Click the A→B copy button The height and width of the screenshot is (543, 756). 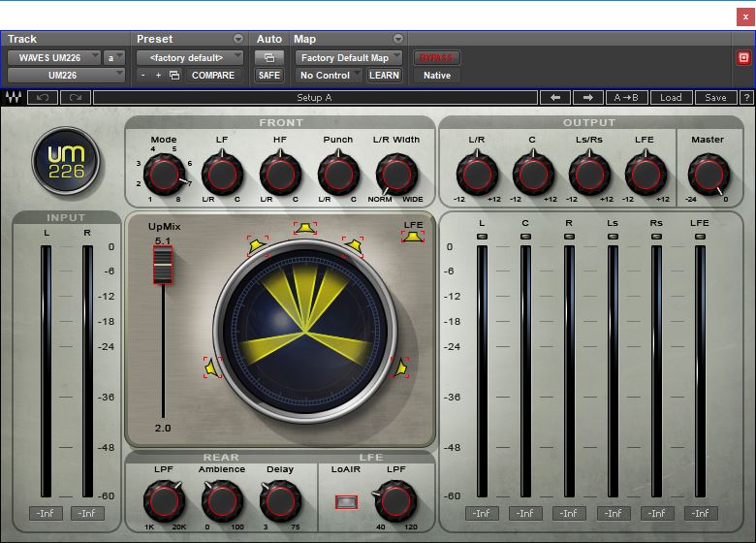click(626, 97)
